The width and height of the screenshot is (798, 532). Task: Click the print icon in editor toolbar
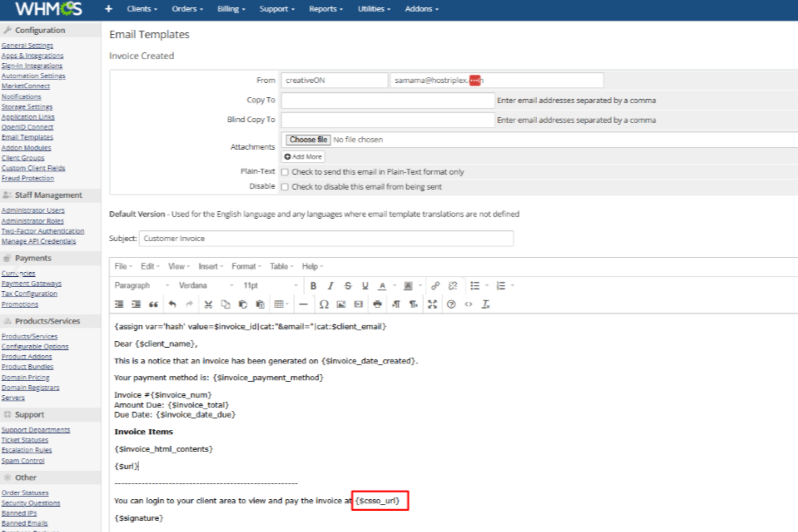[x=377, y=304]
